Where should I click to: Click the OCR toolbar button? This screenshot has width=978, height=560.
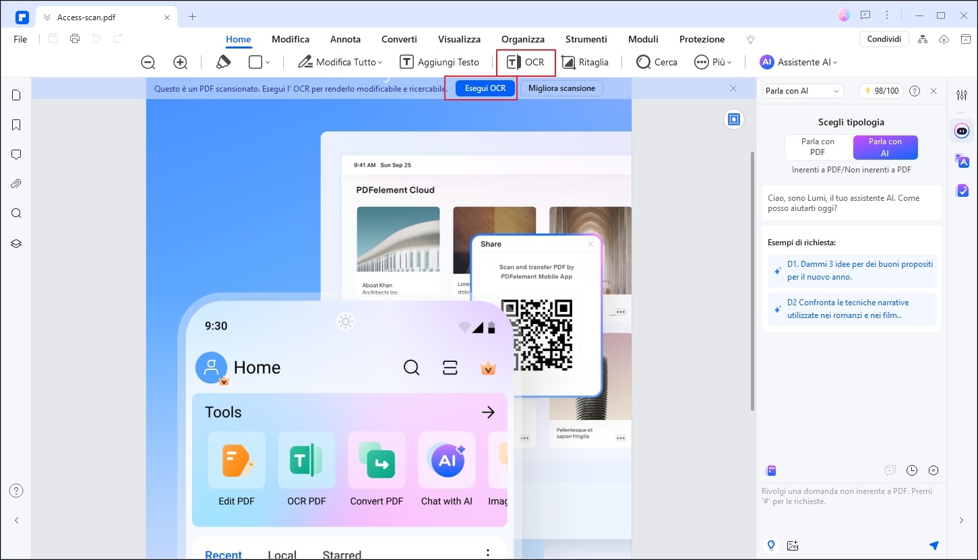pos(525,62)
